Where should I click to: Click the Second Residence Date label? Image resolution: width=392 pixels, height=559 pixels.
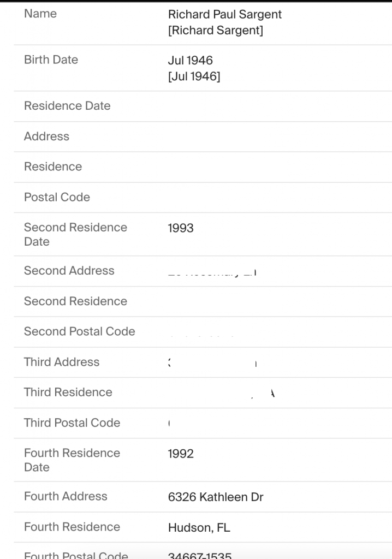point(75,234)
